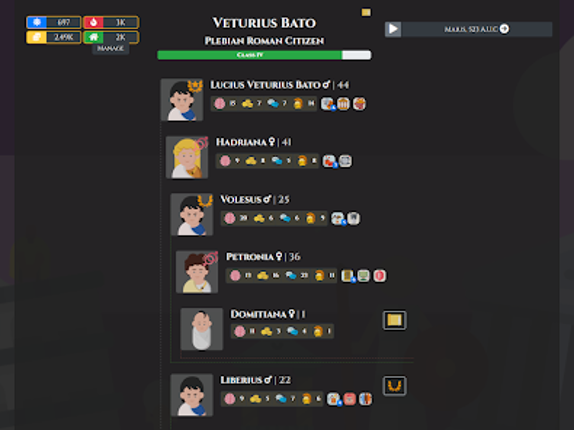This screenshot has height=430, width=574.
Task: Advance the date with the plus icon
Action: click(x=504, y=29)
